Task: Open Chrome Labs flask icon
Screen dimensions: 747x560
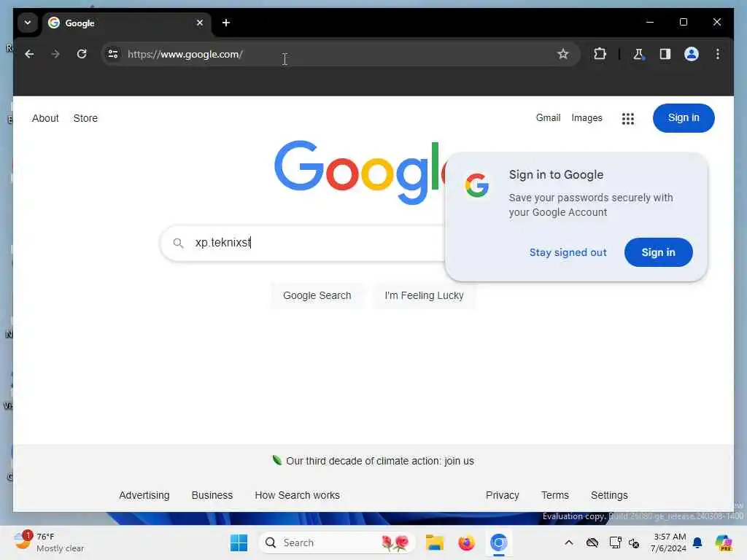Action: click(638, 54)
